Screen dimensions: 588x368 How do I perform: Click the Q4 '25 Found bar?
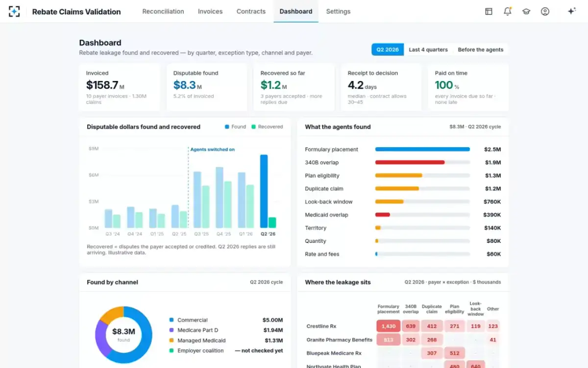(x=220, y=198)
